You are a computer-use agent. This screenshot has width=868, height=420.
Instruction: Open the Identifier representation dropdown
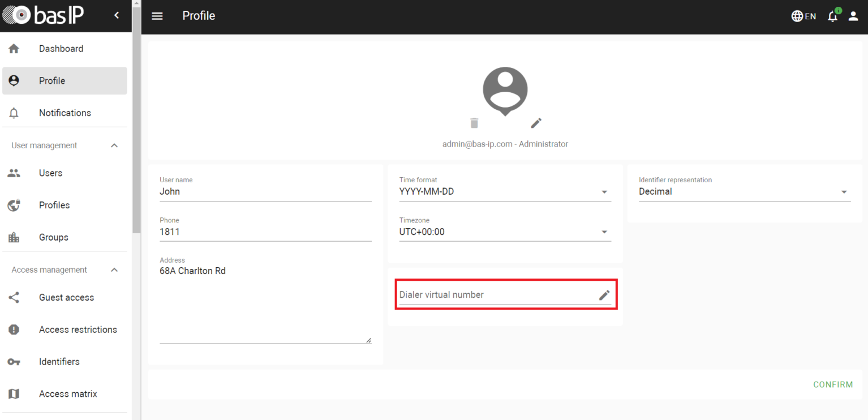844,191
